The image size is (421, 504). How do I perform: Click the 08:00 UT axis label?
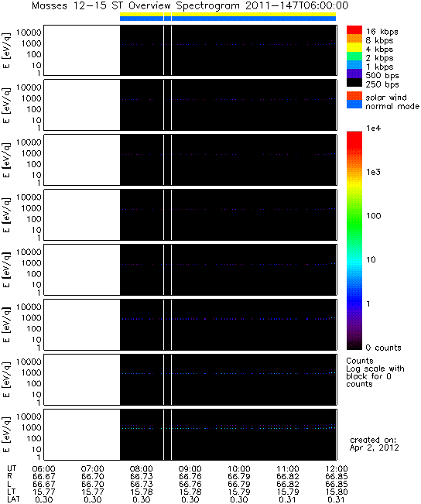[141, 469]
